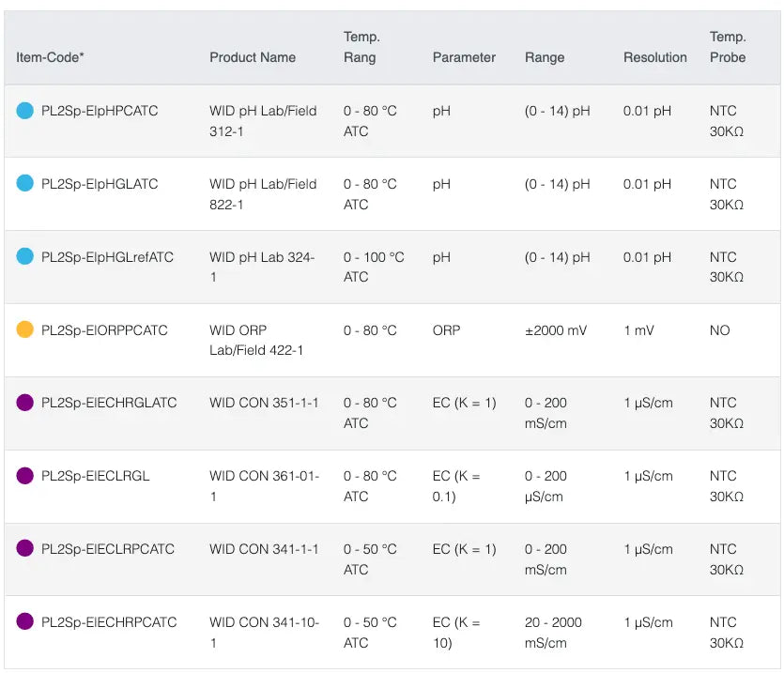Click the blue dot beside PL2Sp-ElpHGLrefATC
This screenshot has height=673, width=784.
[24, 256]
